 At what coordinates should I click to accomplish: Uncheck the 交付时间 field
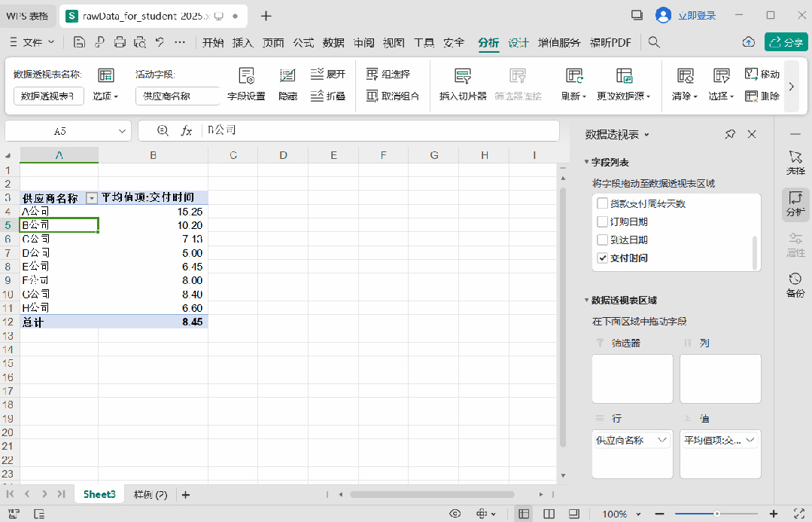[602, 258]
